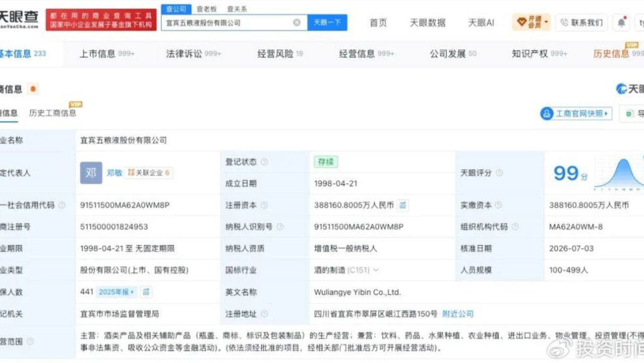
Task: Click the help icon beside 注册地址
Action: (264, 314)
